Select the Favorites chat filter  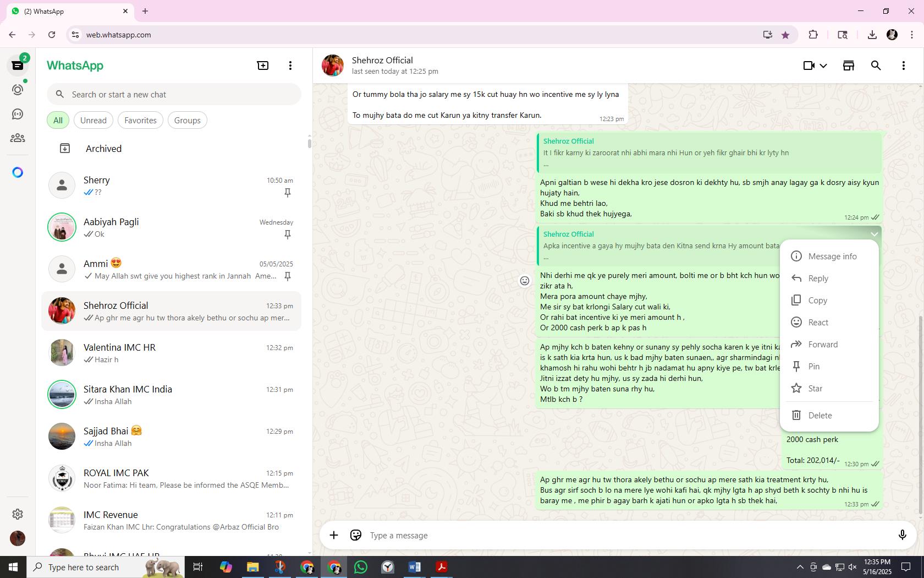140,121
